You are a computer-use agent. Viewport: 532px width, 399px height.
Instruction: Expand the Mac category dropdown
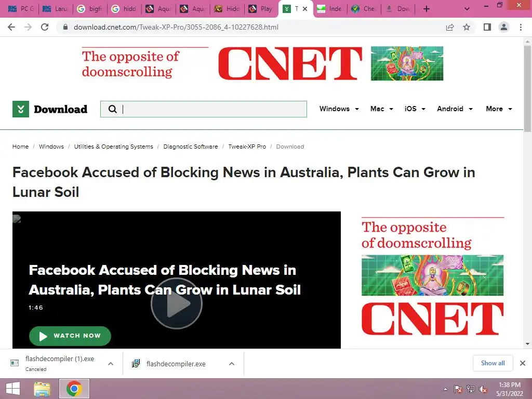(382, 109)
